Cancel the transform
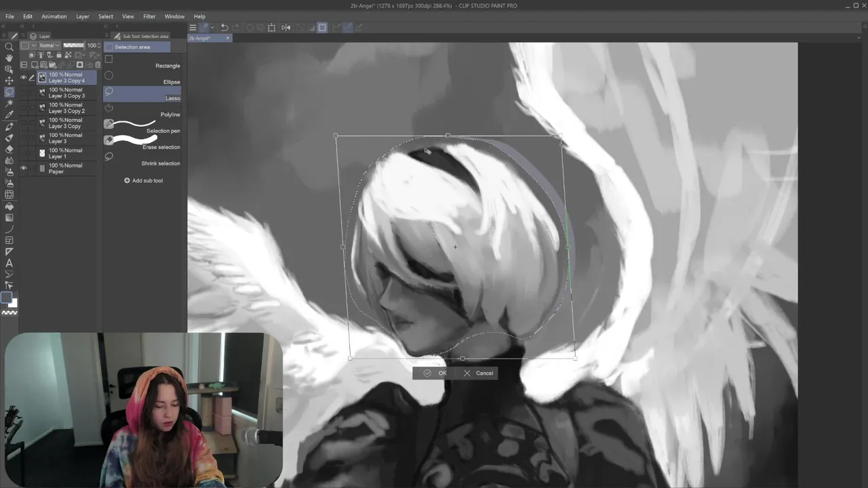The width and height of the screenshot is (868, 488). (x=478, y=373)
